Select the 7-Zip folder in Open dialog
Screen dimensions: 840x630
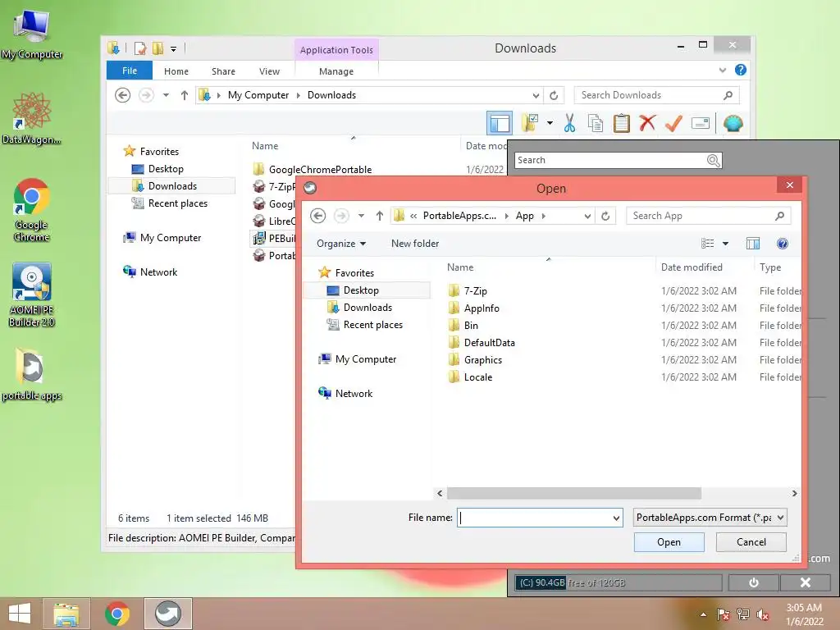[x=475, y=291]
